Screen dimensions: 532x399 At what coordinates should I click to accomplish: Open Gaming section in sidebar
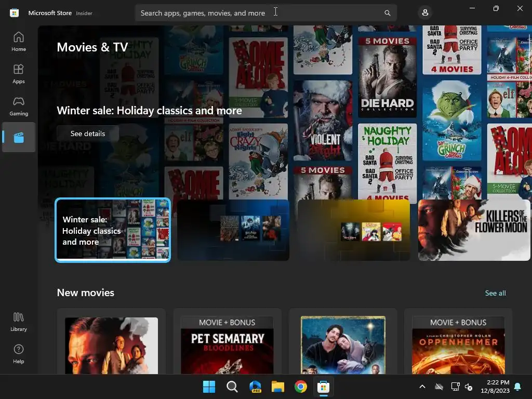[x=19, y=106]
